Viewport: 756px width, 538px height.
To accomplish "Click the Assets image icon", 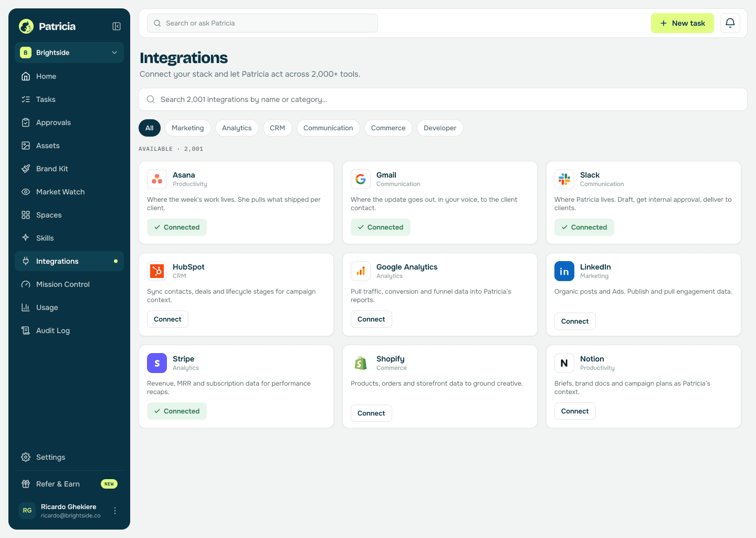I will pos(26,146).
